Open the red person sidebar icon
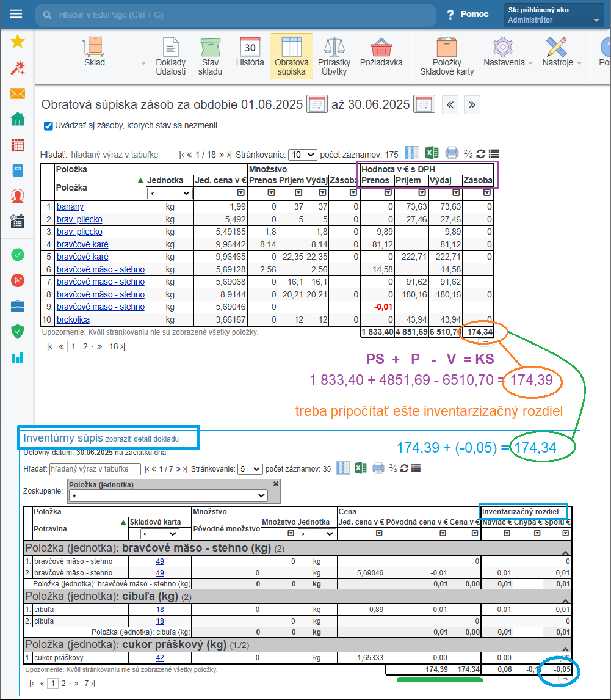Image resolution: width=611 pixels, height=700 pixels. point(17,196)
